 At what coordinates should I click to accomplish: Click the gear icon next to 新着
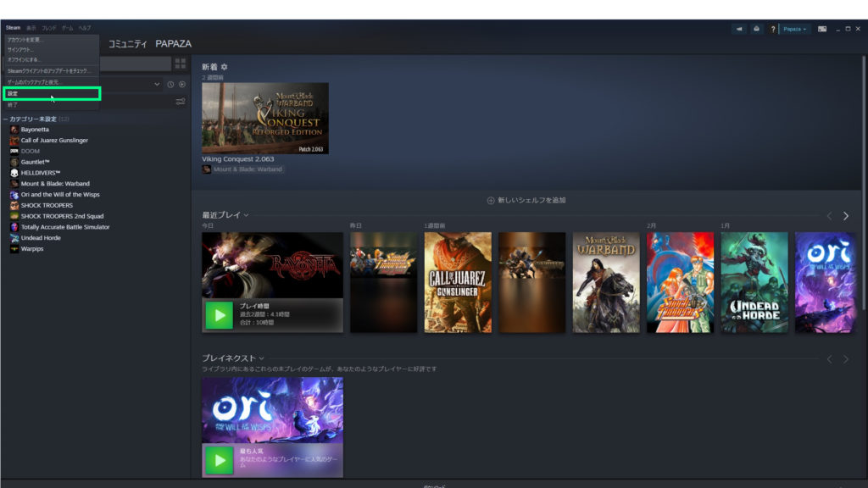click(x=225, y=67)
